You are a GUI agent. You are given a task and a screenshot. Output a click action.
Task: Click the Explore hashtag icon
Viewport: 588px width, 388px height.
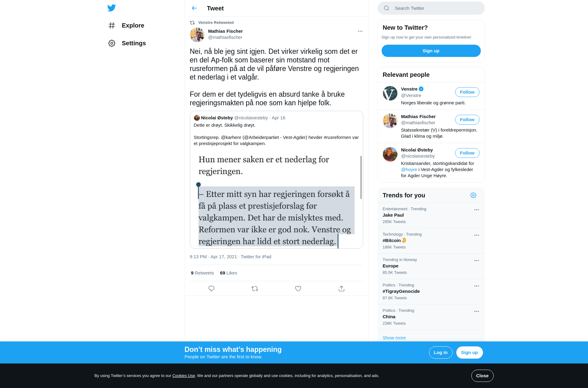coord(112,25)
